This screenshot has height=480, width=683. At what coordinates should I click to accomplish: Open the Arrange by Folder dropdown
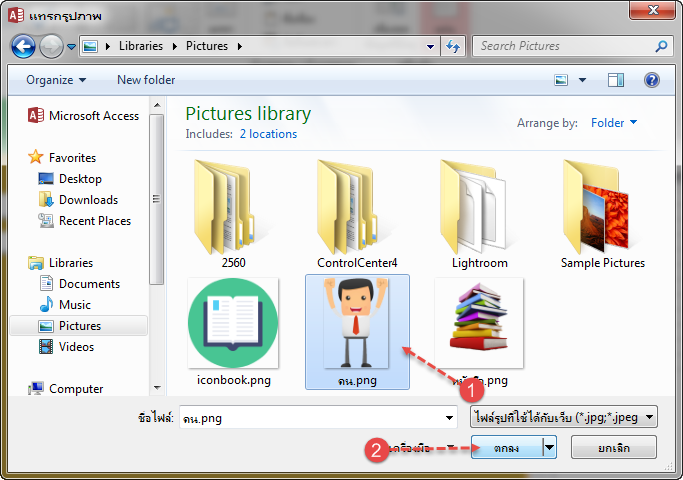[614, 123]
